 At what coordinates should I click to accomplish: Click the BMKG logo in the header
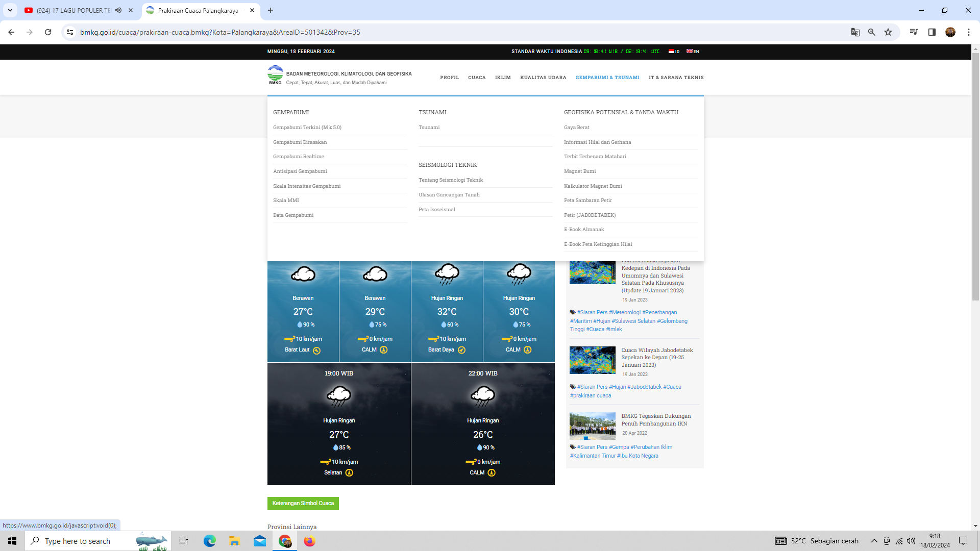tap(275, 75)
